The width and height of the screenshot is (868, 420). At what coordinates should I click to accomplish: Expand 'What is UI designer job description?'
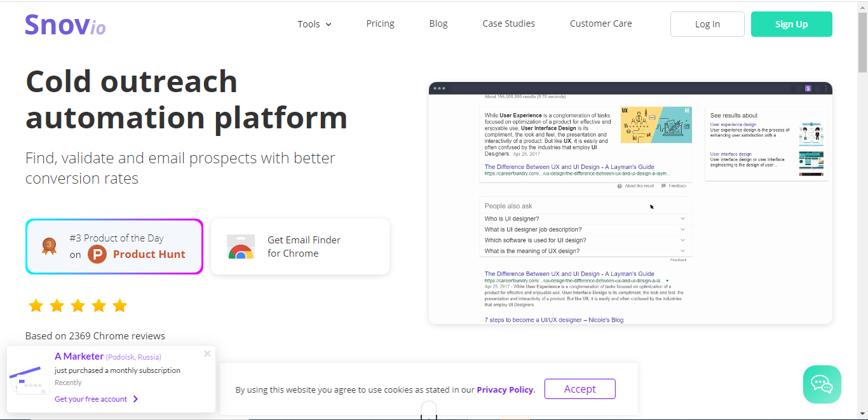[x=585, y=229]
